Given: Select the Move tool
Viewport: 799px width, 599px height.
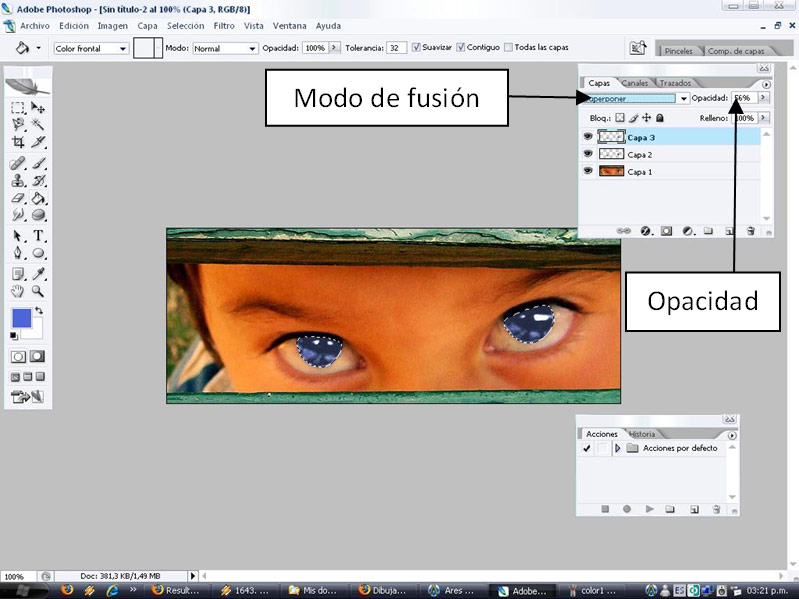Looking at the screenshot, I should (x=38, y=108).
